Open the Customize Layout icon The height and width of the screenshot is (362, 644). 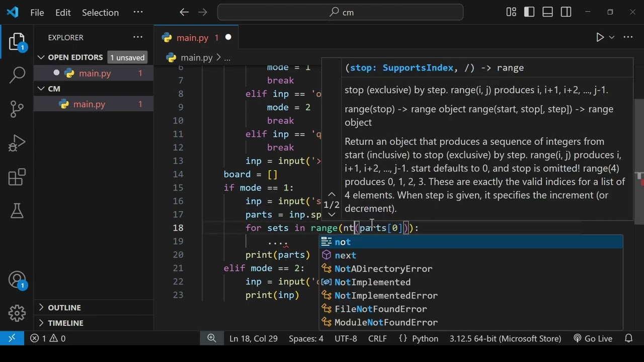pyautogui.click(x=511, y=12)
